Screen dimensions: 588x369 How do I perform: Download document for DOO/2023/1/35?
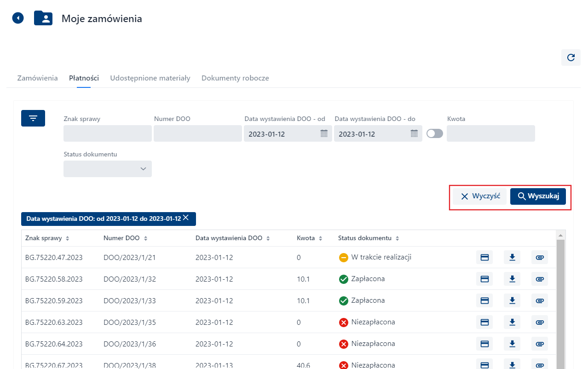512,322
